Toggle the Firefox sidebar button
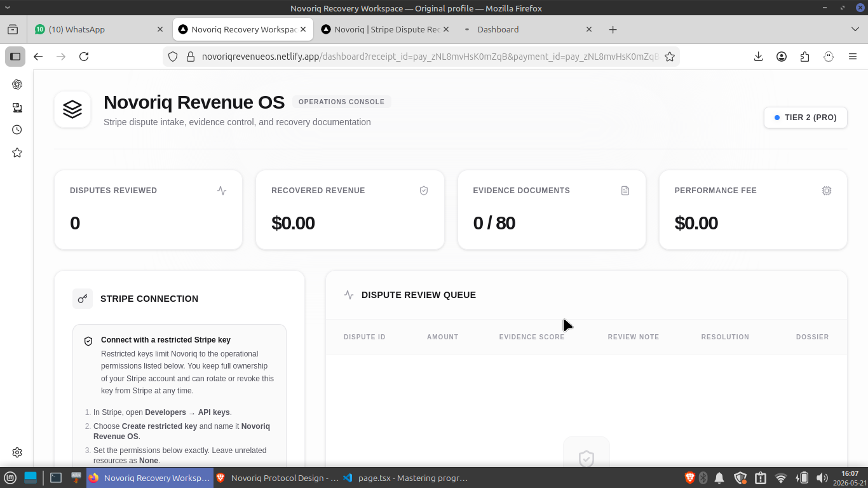Viewport: 868px width, 488px height. click(15, 57)
